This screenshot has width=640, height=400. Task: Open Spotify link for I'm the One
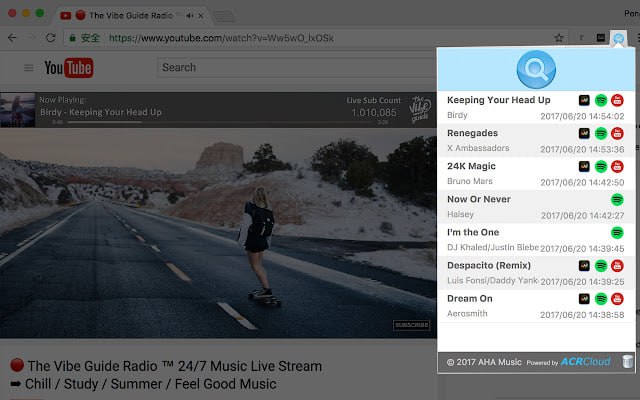point(617,233)
